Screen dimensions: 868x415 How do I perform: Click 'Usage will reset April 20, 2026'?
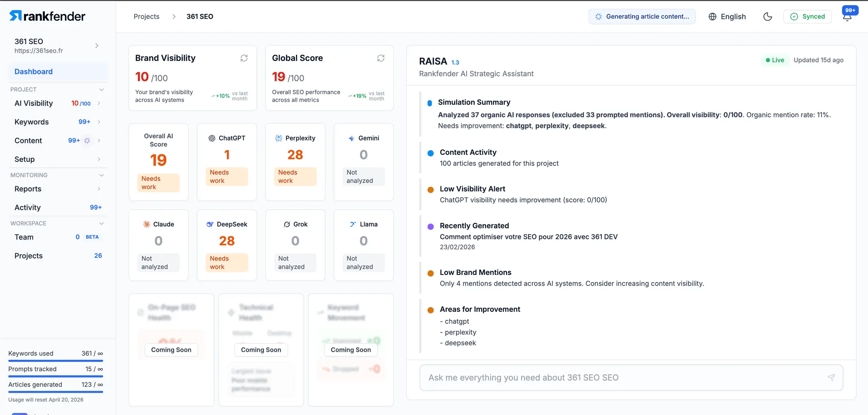coord(46,400)
